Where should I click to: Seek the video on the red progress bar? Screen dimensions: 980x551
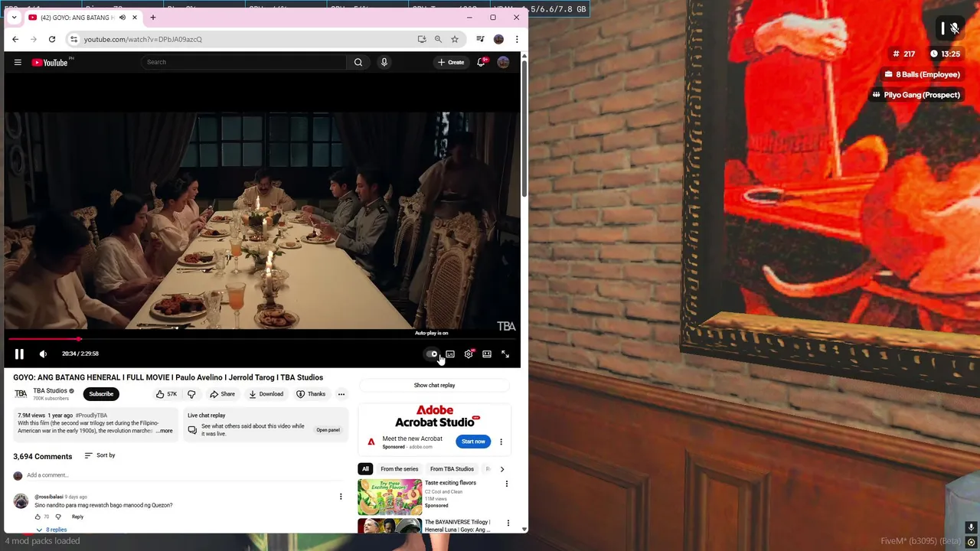262,339
